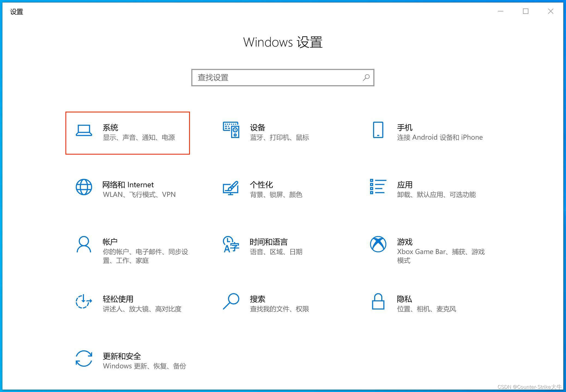Viewport: 566px width, 392px height.
Task: Click the Accounts person icon
Action: coord(84,244)
